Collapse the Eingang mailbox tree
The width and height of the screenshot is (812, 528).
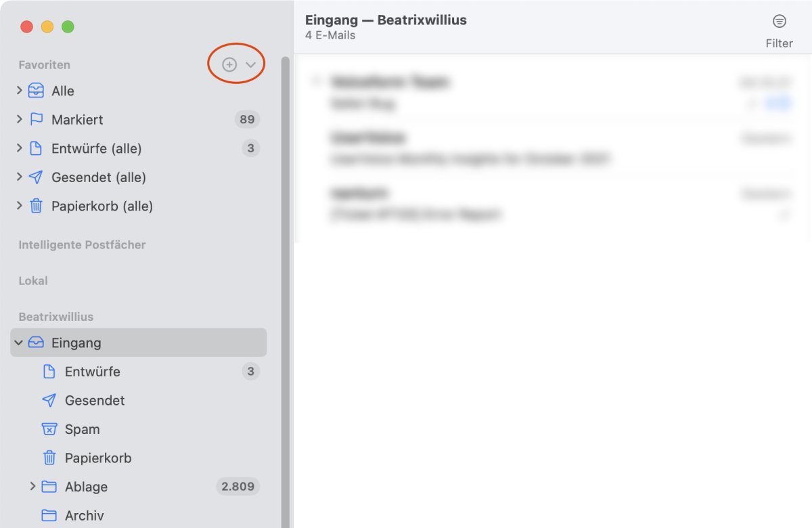point(19,343)
